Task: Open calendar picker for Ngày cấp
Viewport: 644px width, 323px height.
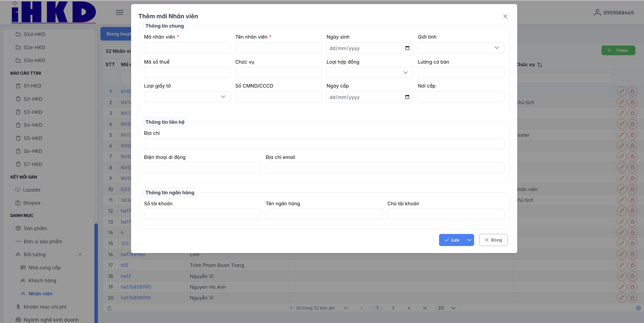Action: (407, 97)
